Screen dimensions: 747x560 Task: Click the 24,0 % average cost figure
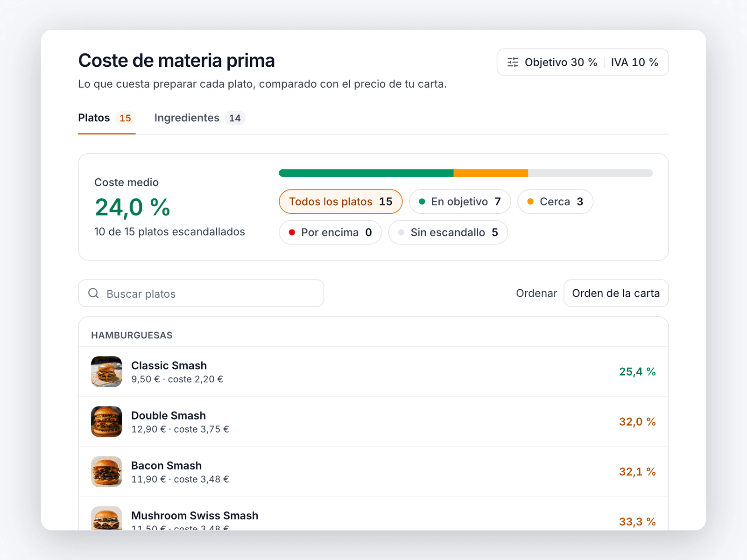pyautogui.click(x=133, y=207)
